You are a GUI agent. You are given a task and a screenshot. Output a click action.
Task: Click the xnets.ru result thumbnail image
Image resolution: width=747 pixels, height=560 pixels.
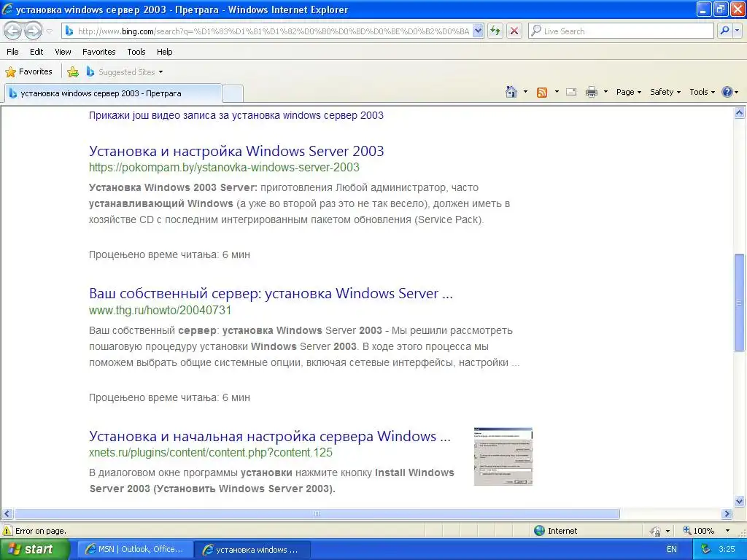point(503,456)
